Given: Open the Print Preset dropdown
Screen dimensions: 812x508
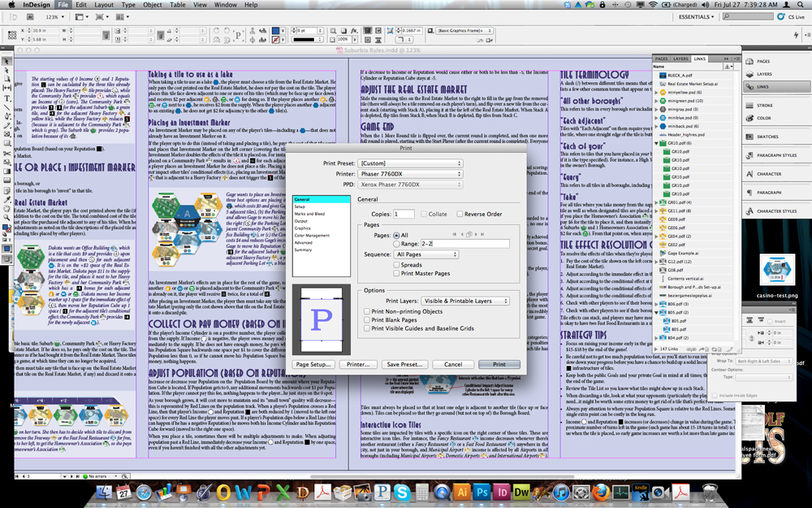Looking at the screenshot, I should [x=410, y=163].
